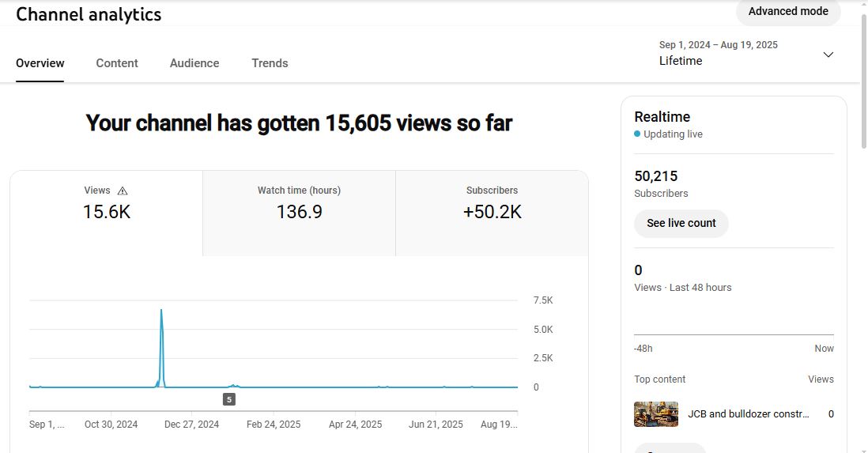Image resolution: width=868 pixels, height=453 pixels.
Task: Select the Trends tab
Action: [x=270, y=63]
